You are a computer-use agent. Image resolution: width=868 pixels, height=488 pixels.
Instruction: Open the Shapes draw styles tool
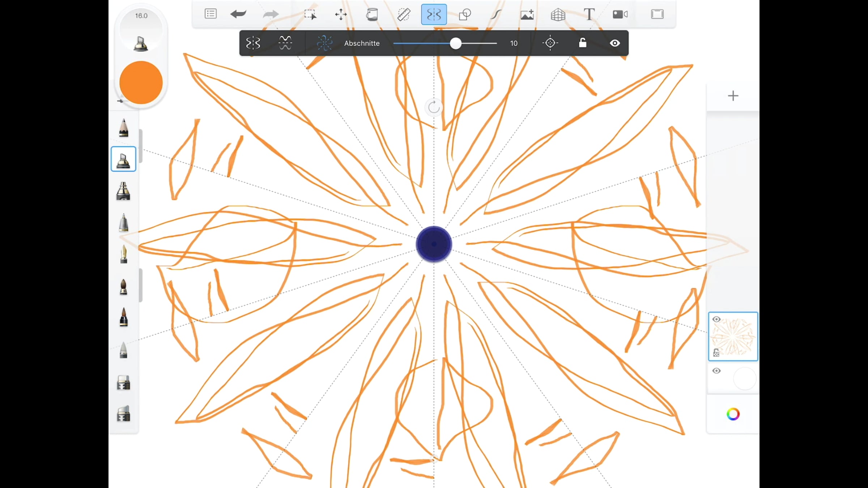[465, 14]
